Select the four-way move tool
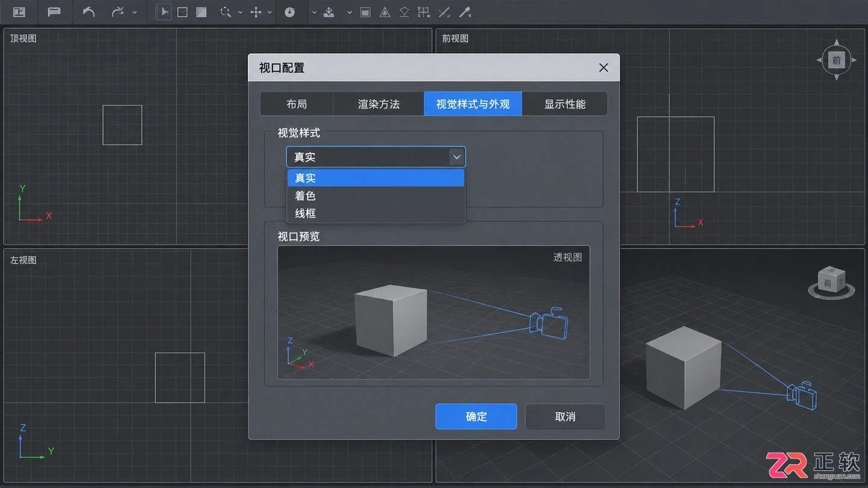Viewport: 868px width, 488px height. [x=256, y=12]
